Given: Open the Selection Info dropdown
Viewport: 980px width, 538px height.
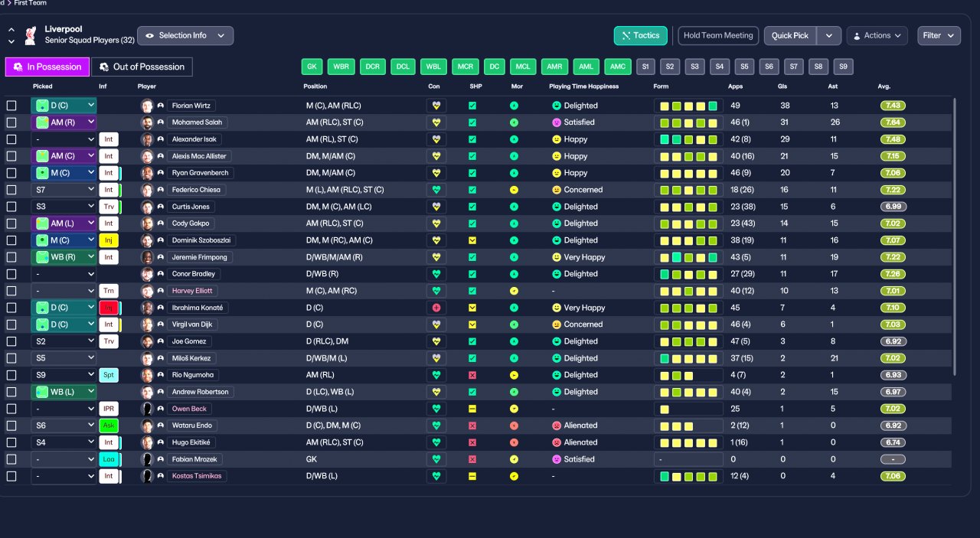Looking at the screenshot, I should [185, 35].
